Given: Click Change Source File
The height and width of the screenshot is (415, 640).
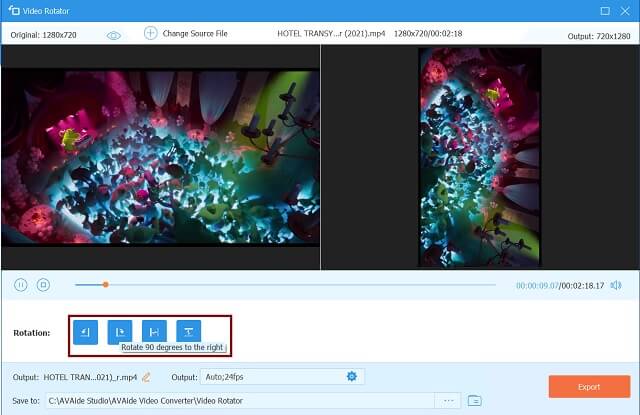Looking at the screenshot, I should pyautogui.click(x=195, y=33).
